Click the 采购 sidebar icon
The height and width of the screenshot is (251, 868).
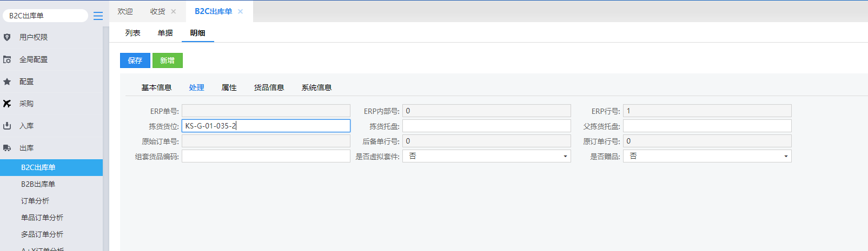7,104
